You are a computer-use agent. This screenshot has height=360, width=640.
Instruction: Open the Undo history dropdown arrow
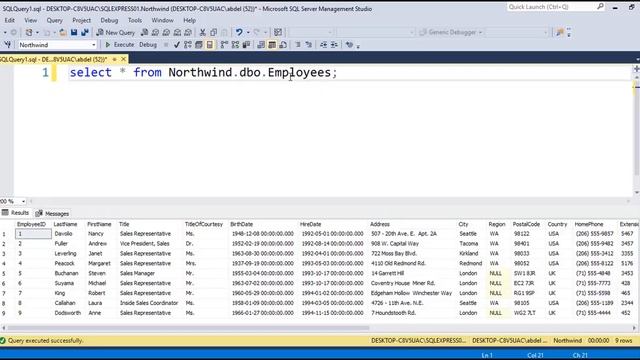pyautogui.click(x=248, y=32)
